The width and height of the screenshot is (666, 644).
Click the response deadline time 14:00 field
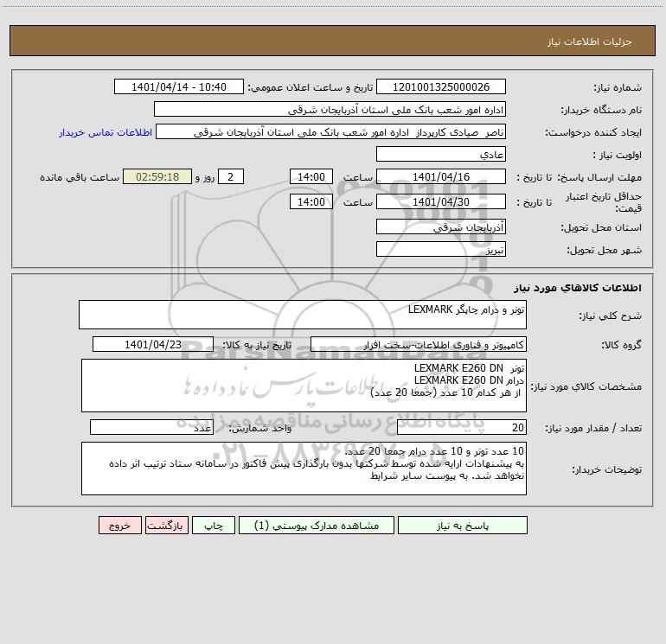pyautogui.click(x=311, y=177)
